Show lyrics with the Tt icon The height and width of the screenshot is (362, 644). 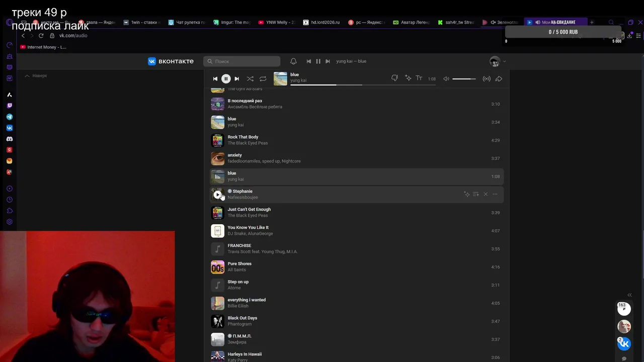[x=419, y=78]
